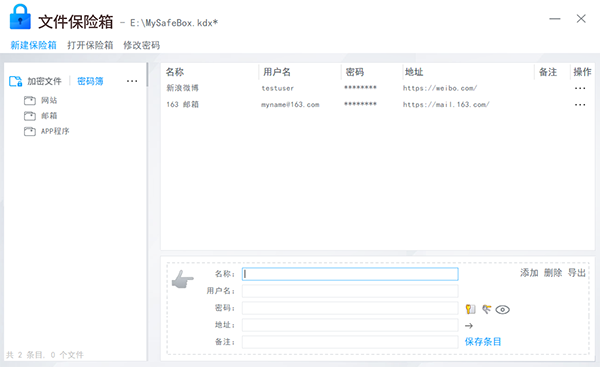The width and height of the screenshot is (600, 367).
Task: Toggle password visibility eye icon
Action: point(502,310)
